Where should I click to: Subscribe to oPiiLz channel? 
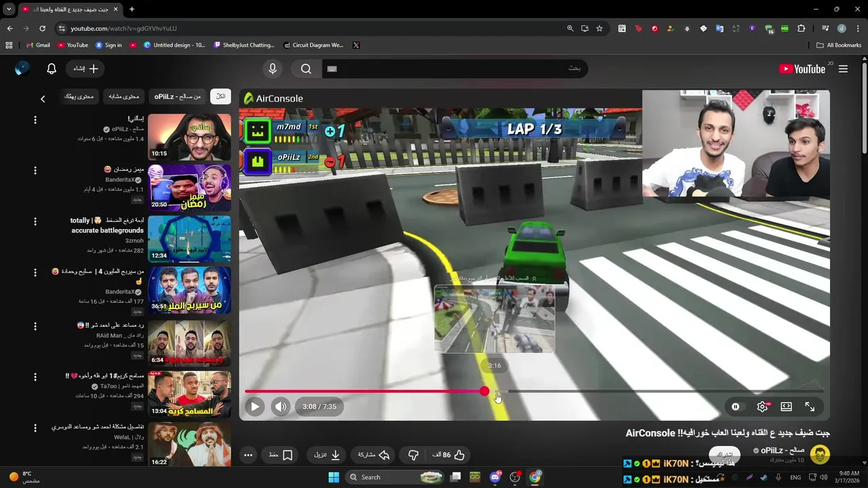726,454
